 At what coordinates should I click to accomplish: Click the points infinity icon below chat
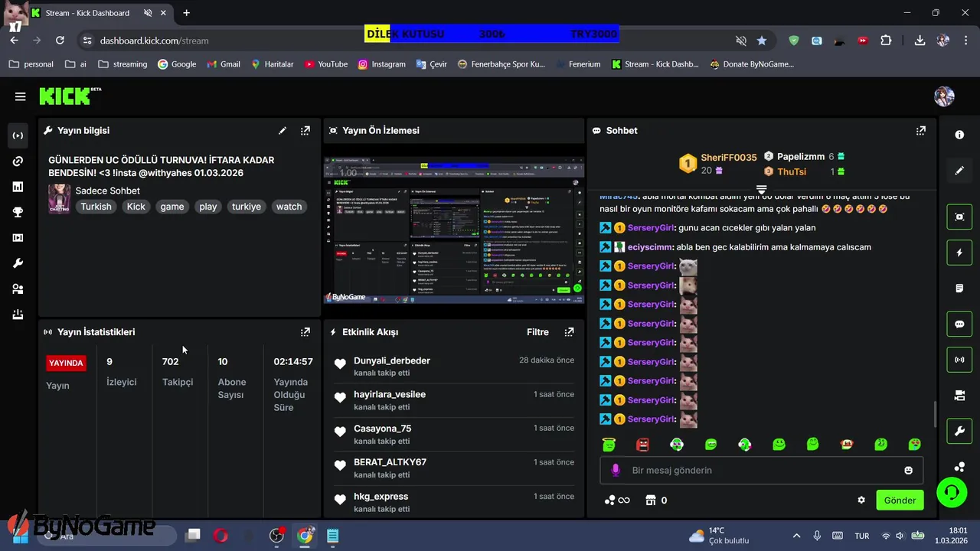pyautogui.click(x=617, y=500)
